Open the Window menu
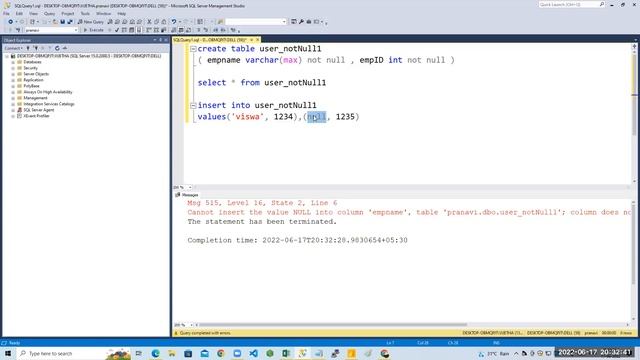The width and height of the screenshot is (640, 360). 104,13
